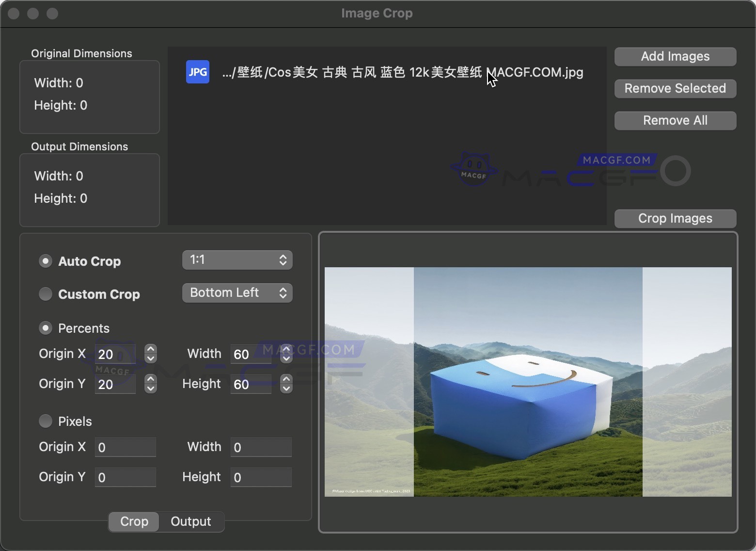756x551 pixels.
Task: Decrement the Height percent value stepper
Action: 286,388
